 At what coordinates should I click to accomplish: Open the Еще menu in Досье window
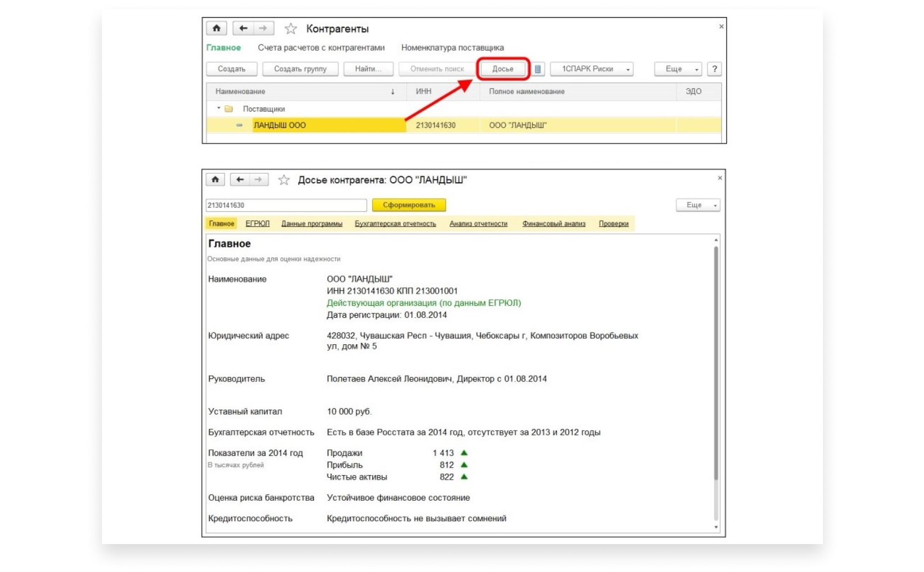pyautogui.click(x=698, y=205)
